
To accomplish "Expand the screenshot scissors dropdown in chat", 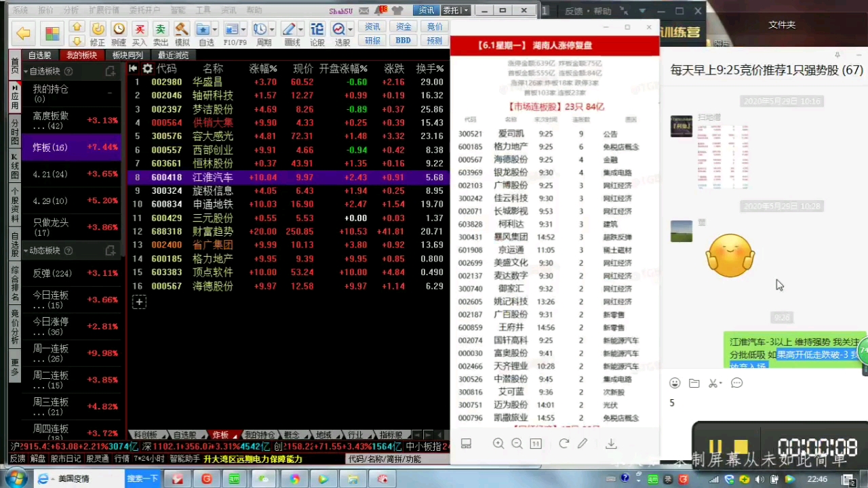I will tap(722, 384).
